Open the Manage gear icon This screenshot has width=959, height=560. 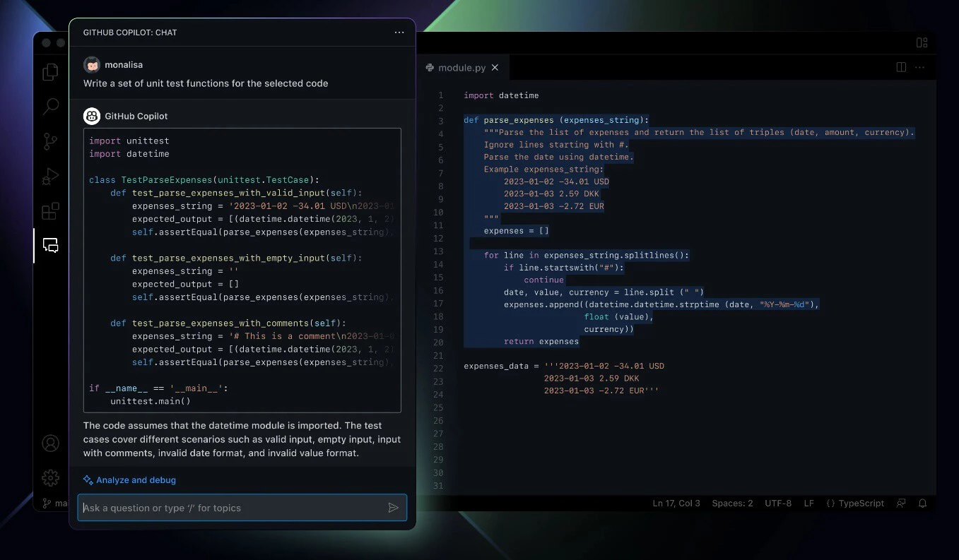click(x=50, y=478)
